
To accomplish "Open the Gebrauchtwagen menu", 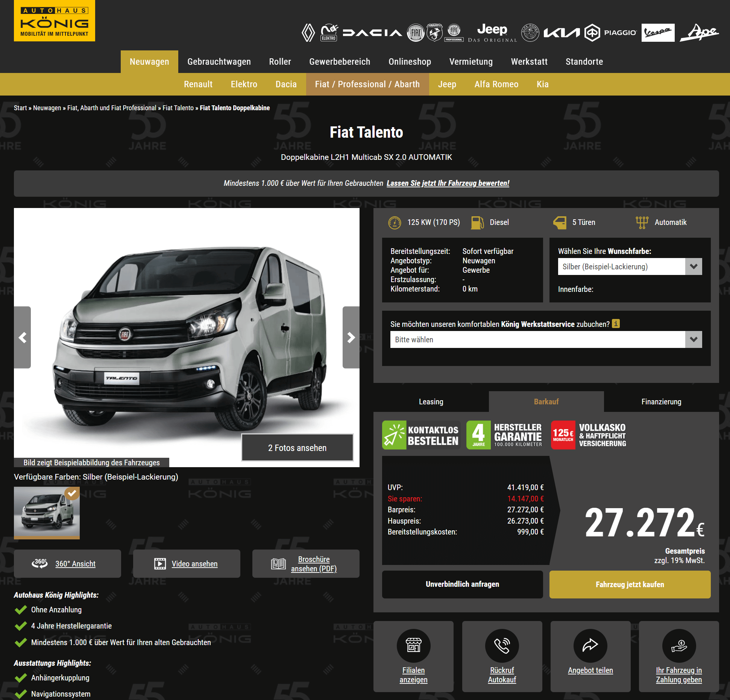I will coord(219,62).
